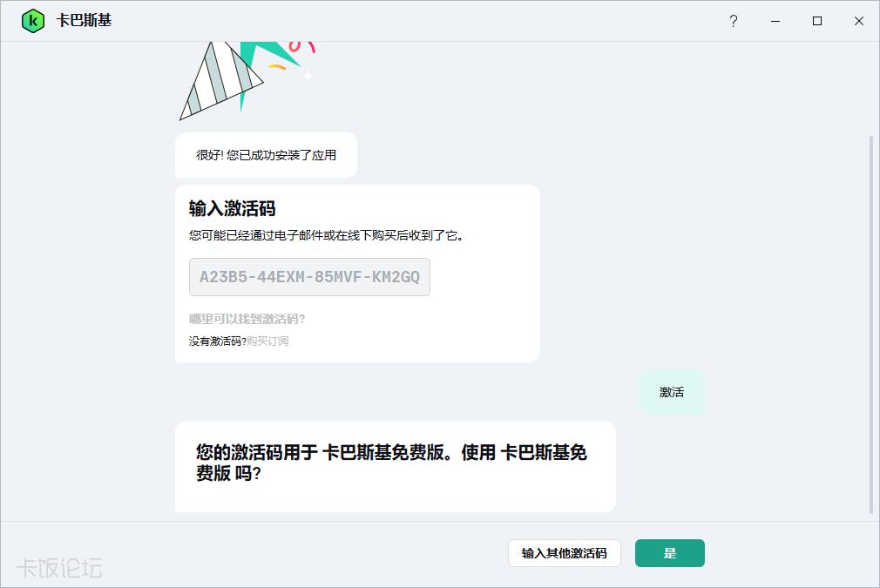Maximize the Kaspersky window
Screen dimensions: 880x588
point(817,21)
